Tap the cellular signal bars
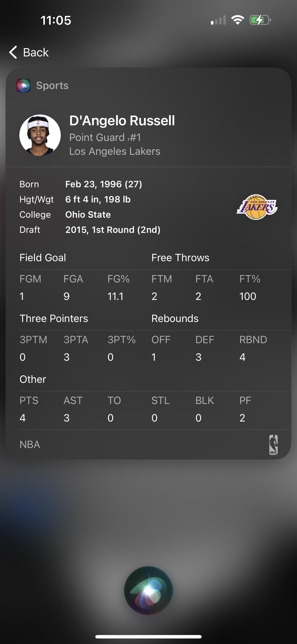The height and width of the screenshot is (644, 297). [x=218, y=20]
